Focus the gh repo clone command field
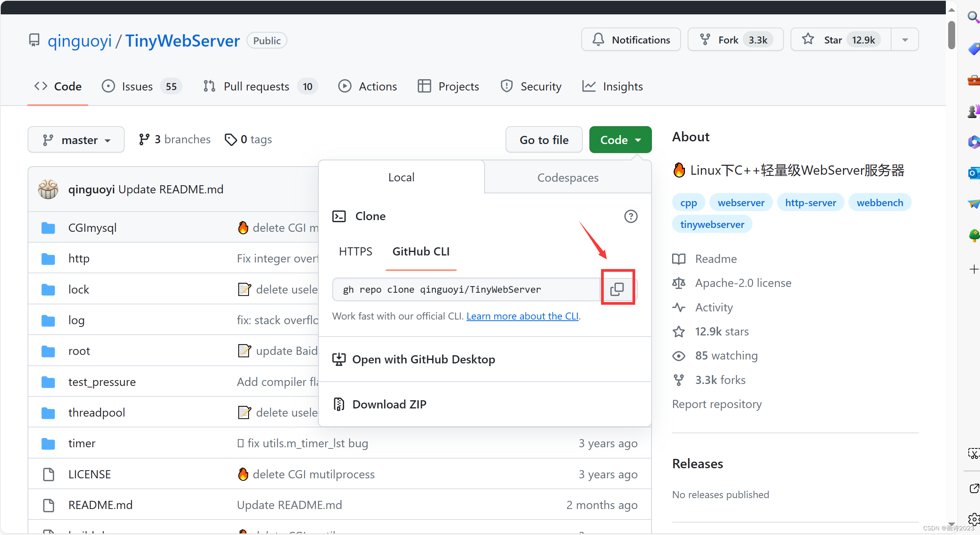Viewport: 980px width, 535px height. [x=466, y=289]
